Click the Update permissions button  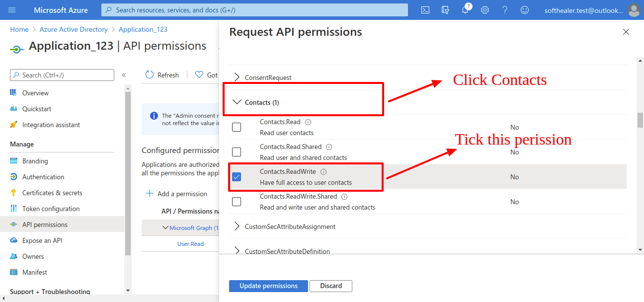268,286
